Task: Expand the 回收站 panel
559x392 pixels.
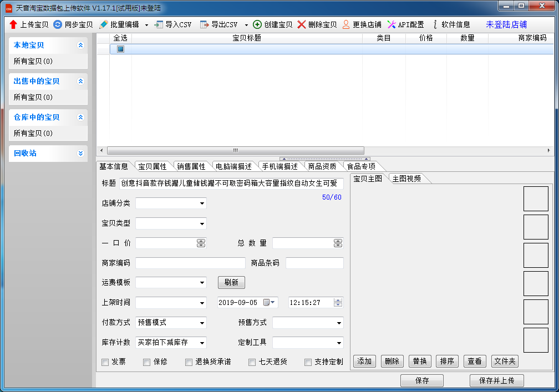Action: [80, 153]
